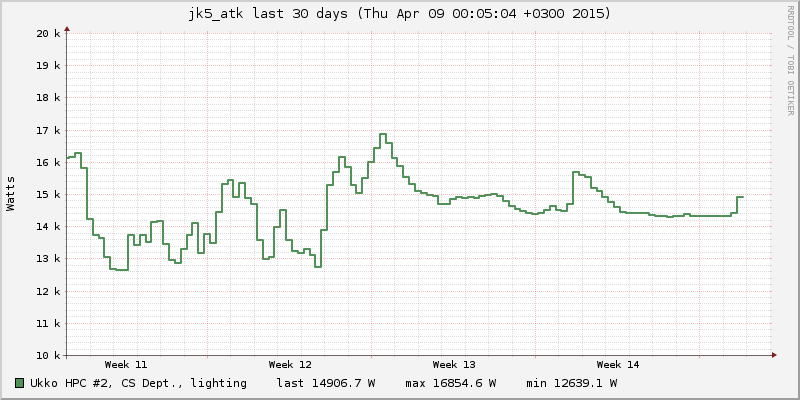Click the 'Week 14' x-axis label
The image size is (800, 400).
pyautogui.click(x=618, y=365)
